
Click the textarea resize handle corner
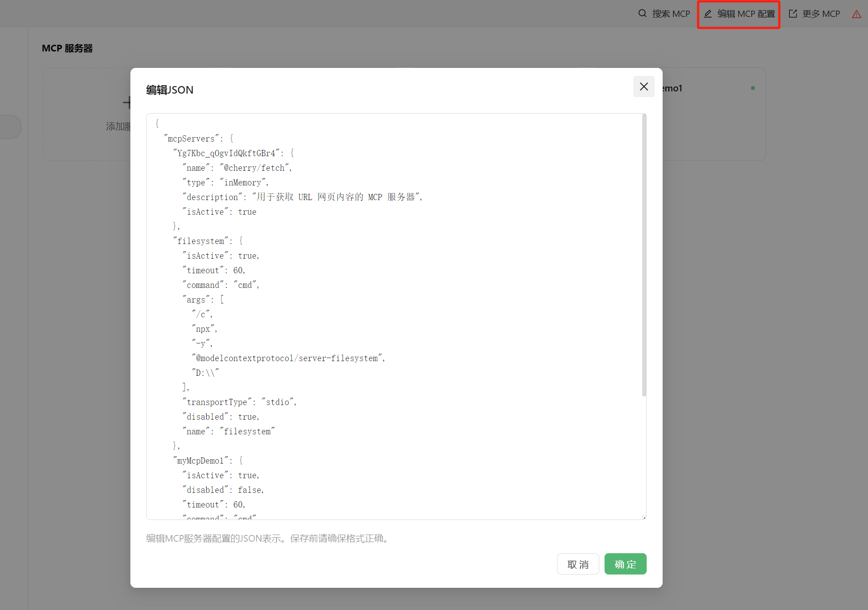pyautogui.click(x=644, y=517)
